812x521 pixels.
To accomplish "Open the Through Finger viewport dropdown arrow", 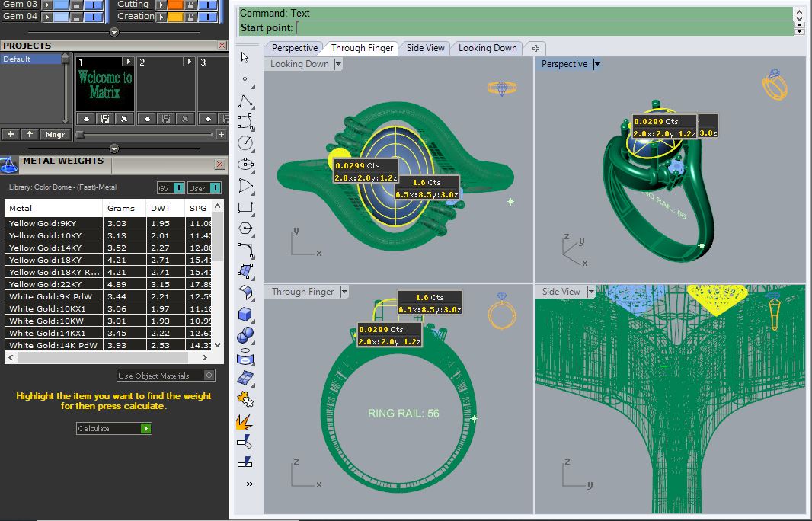I will 344,292.
